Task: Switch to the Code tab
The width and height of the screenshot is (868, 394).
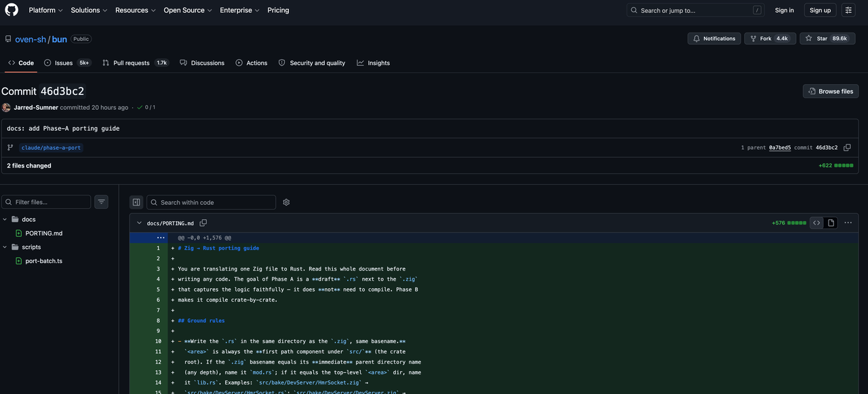Action: pos(21,62)
